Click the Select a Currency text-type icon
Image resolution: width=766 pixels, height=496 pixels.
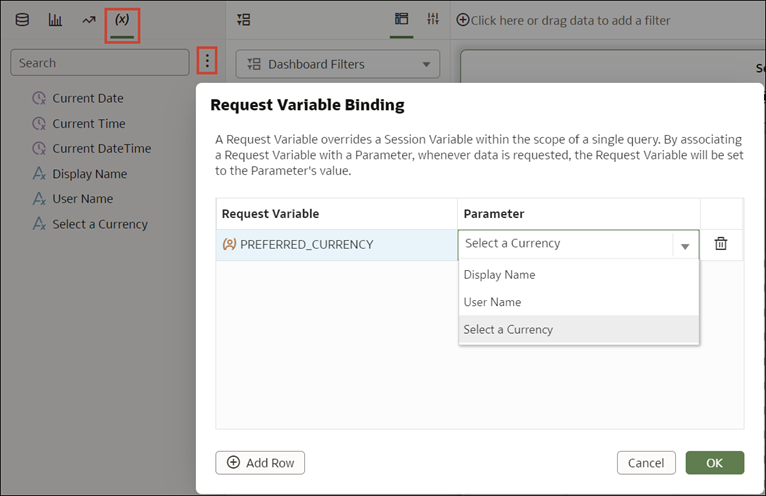tap(39, 224)
